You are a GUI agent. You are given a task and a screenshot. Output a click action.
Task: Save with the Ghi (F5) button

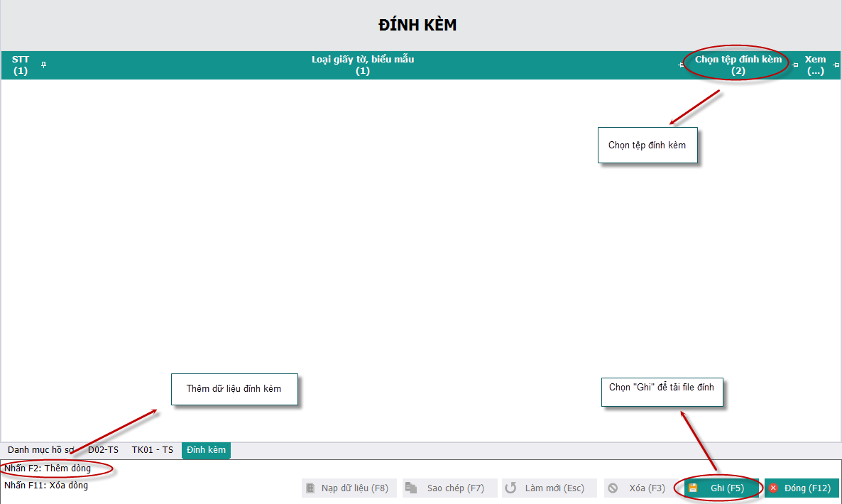pos(722,488)
